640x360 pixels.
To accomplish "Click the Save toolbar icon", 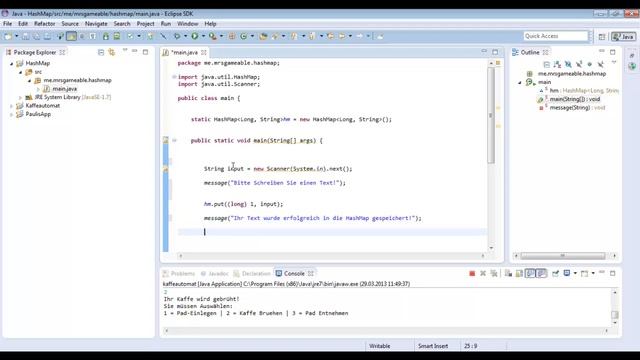I will 26,36.
